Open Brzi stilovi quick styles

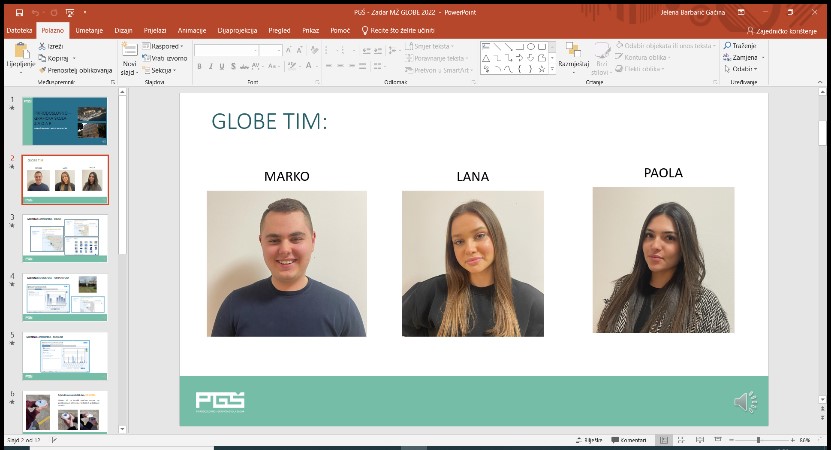tap(601, 58)
